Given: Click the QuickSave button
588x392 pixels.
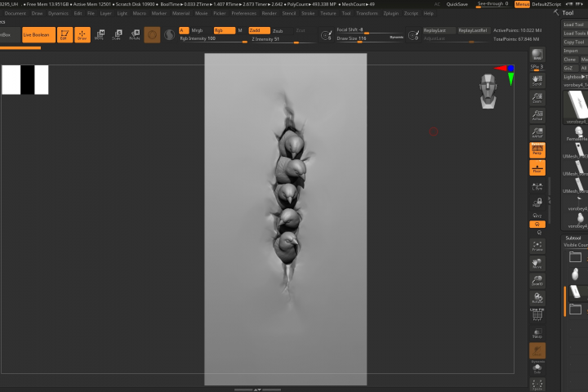Looking at the screenshot, I should (x=457, y=4).
